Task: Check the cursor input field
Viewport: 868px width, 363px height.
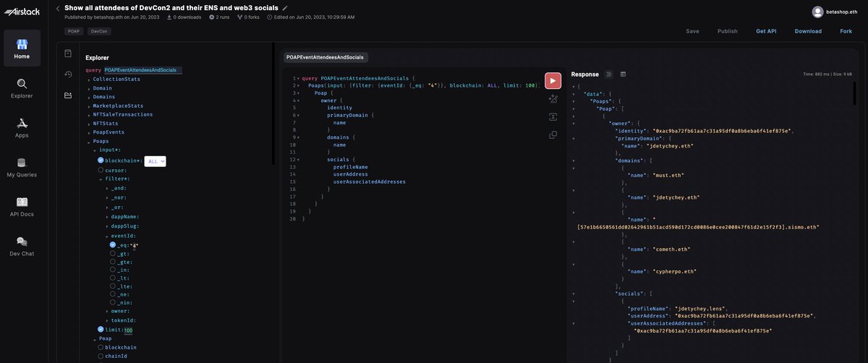Action: [x=101, y=171]
